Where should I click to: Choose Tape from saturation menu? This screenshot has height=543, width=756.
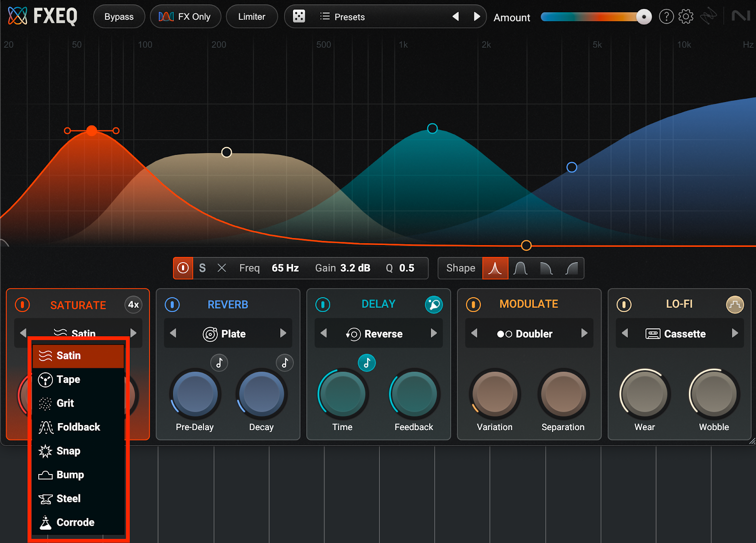78,380
